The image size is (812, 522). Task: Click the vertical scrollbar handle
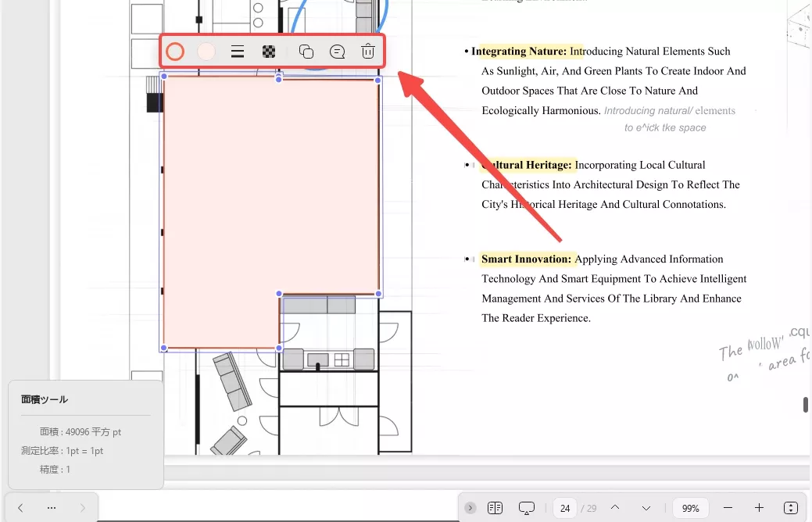pos(806,405)
